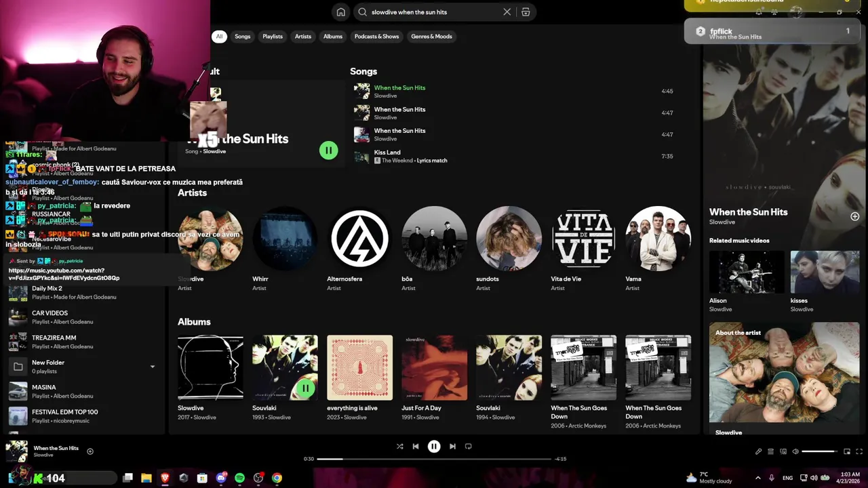868x488 pixels.
Task: Switch to the Artists filter chip
Action: [x=303, y=37]
